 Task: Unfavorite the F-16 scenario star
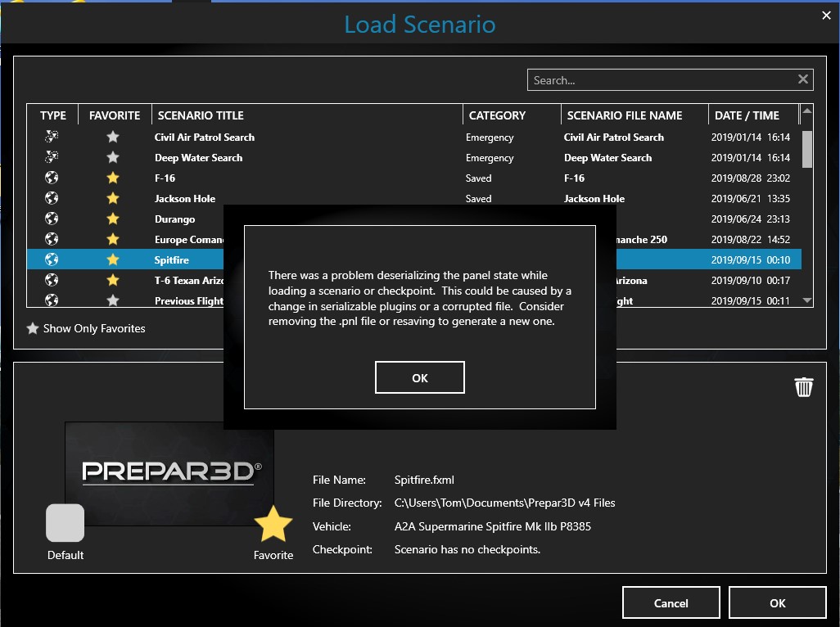coord(112,178)
